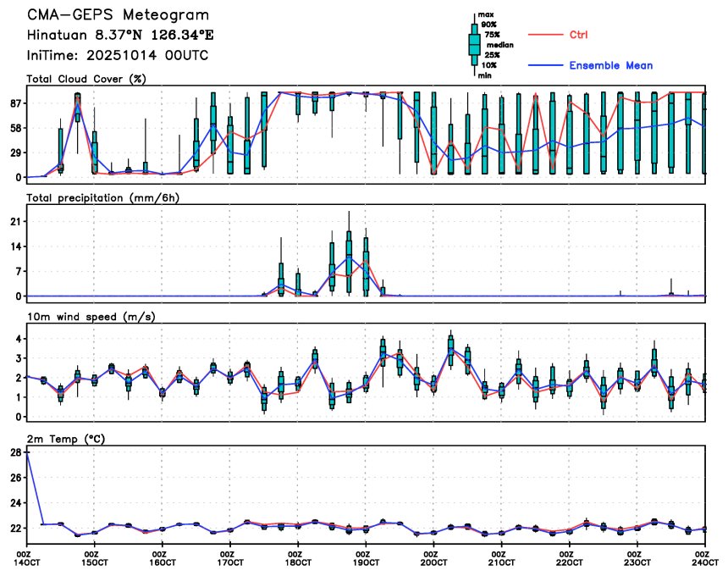Click the blue Ensemble Mean legend line
The height and width of the screenshot is (576, 728).
tap(545, 65)
